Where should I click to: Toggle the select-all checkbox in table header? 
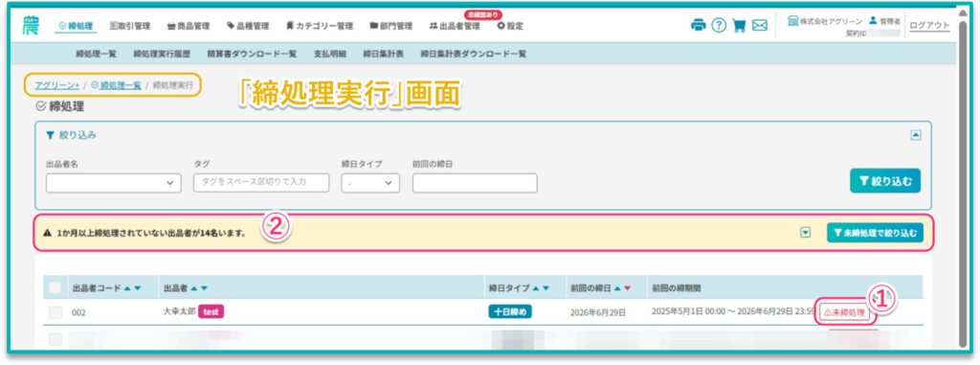click(56, 288)
